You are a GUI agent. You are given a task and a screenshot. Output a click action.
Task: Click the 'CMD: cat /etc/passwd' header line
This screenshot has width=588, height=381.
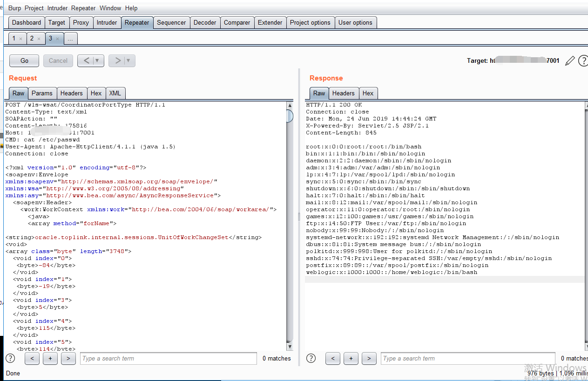coord(42,140)
